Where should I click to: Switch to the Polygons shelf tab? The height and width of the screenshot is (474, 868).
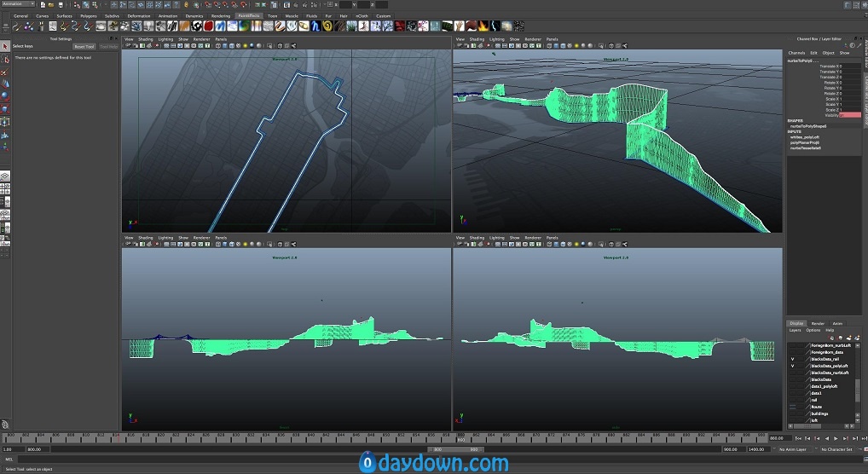click(x=88, y=15)
